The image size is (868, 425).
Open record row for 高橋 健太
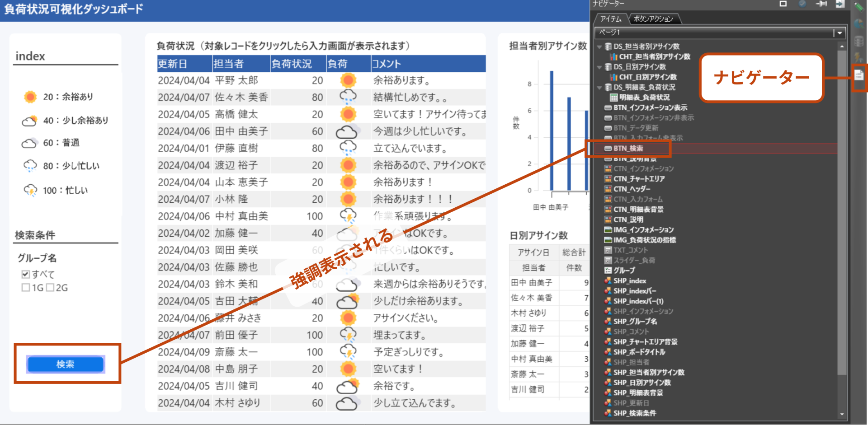click(321, 114)
